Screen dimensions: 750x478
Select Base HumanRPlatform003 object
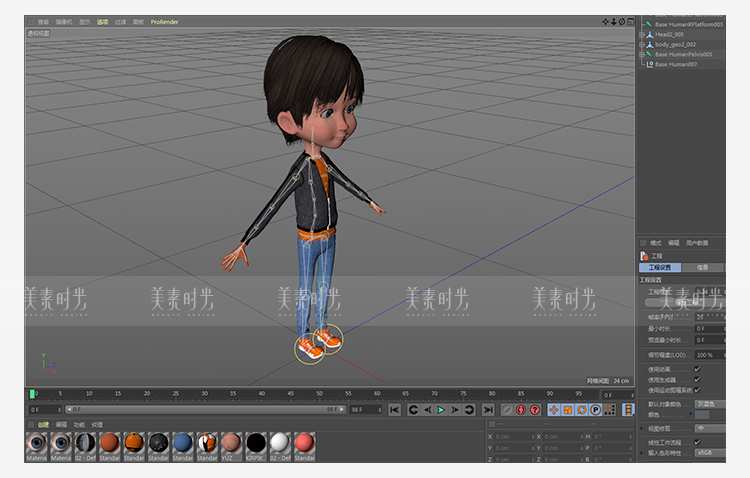click(689, 24)
